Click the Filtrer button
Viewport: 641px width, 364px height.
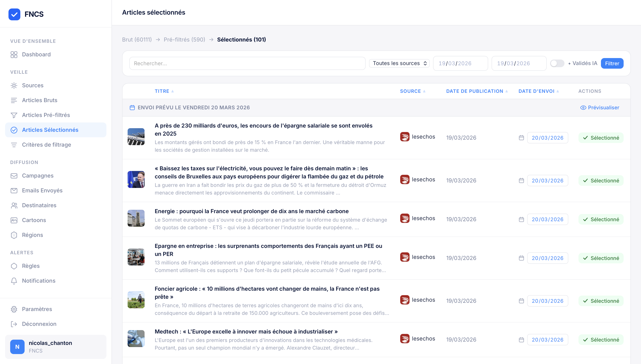(x=612, y=63)
